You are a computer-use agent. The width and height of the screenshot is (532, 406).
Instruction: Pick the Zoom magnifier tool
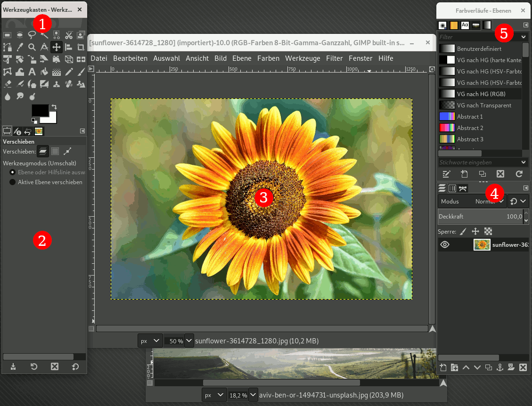(x=32, y=47)
